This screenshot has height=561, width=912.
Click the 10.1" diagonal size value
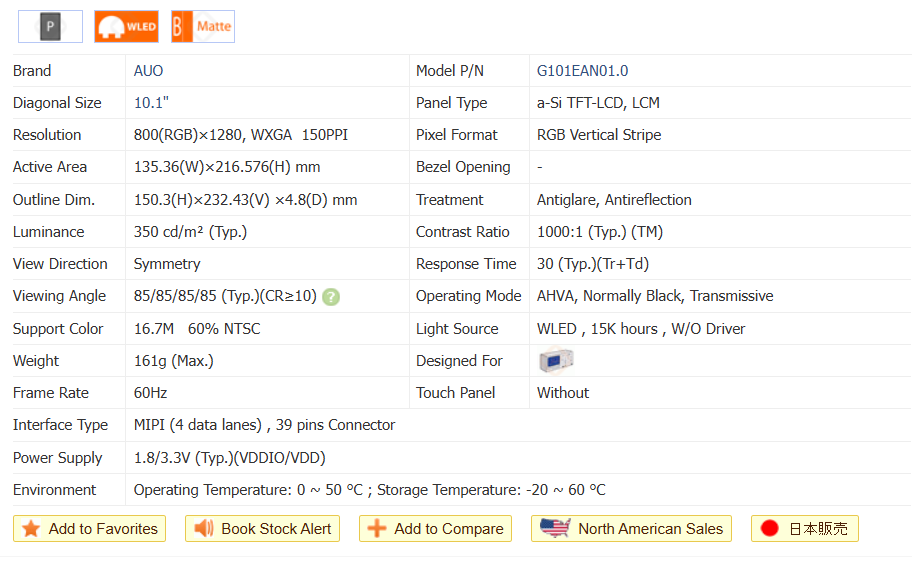tap(151, 103)
